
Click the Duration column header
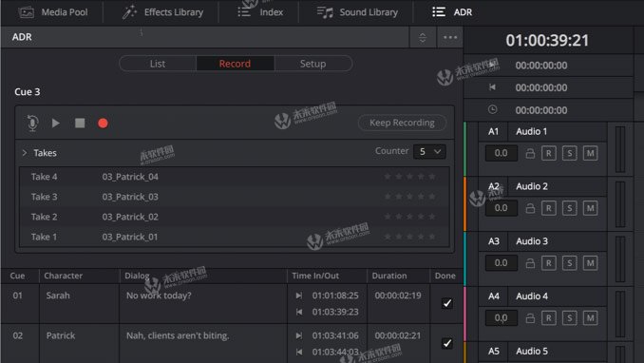coord(389,276)
